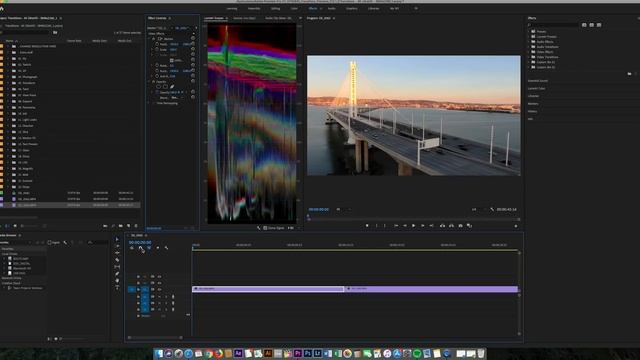Switch to Color workspace tab
The height and width of the screenshot is (360, 640).
[294, 8]
